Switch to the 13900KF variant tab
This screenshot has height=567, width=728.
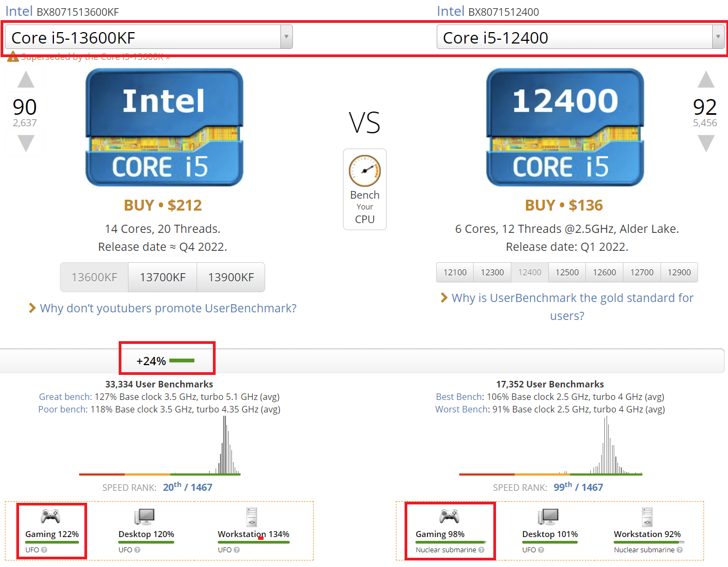(231, 278)
